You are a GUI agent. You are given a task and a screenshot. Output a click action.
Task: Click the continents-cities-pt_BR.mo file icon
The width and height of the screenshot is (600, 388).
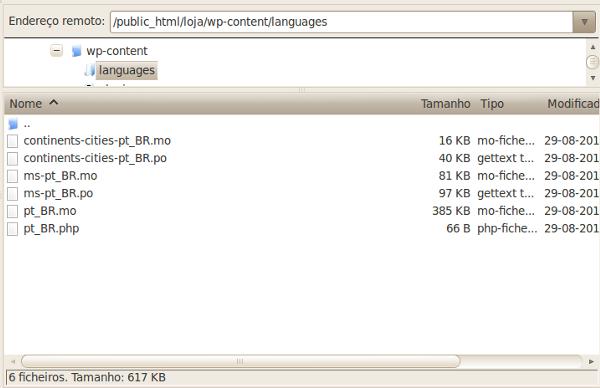(13, 141)
